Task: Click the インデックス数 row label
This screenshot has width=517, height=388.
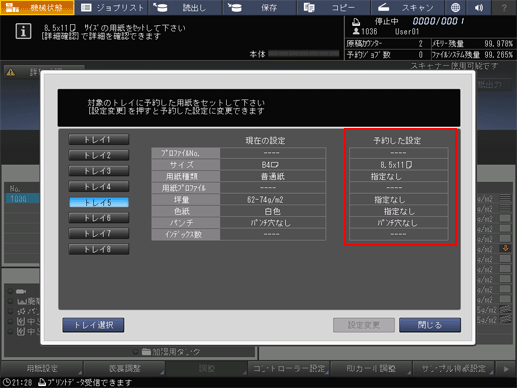Action: click(x=186, y=235)
